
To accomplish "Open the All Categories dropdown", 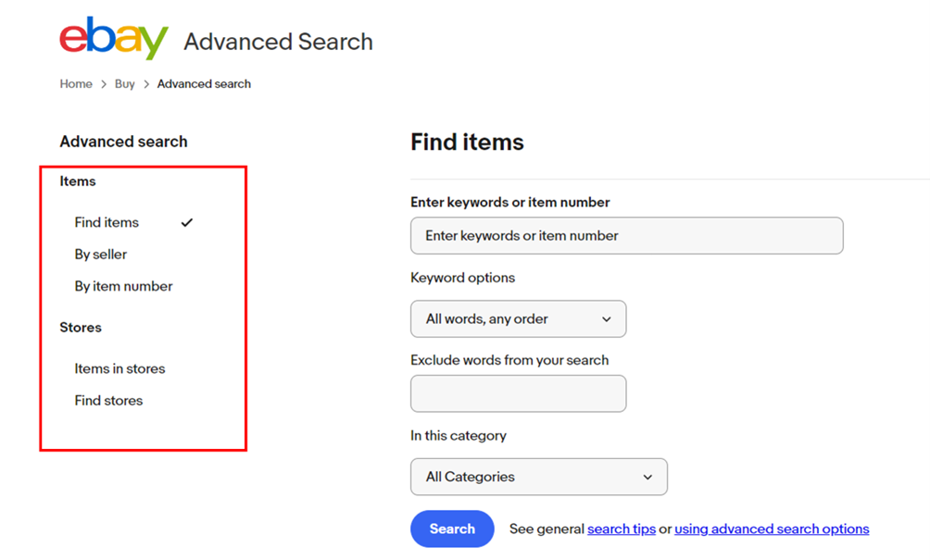I will (538, 477).
